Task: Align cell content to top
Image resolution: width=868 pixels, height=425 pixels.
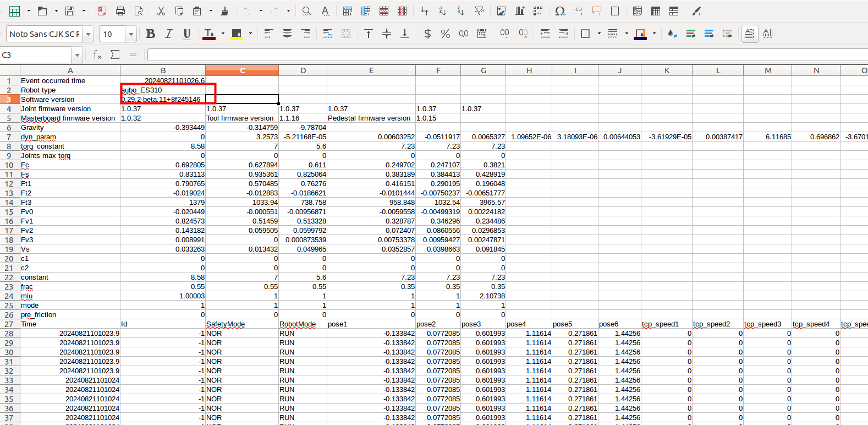Action: point(369,34)
